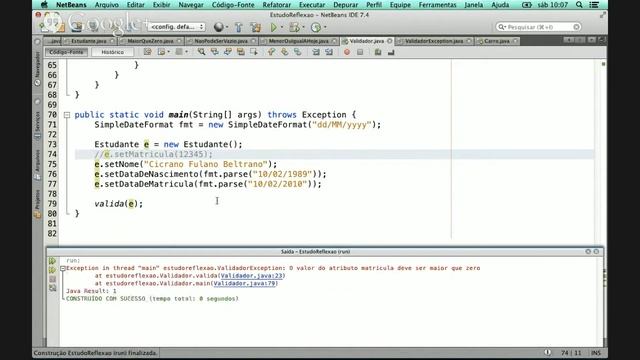
Task: Toggle Highlight Search icon in editor toolbar
Action: point(241,52)
